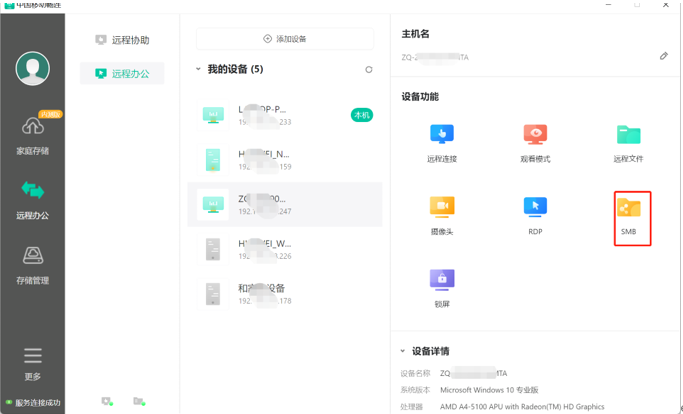Screen dimensions: 683x414
Task: Refresh the 我的设备 device list
Action: (369, 70)
